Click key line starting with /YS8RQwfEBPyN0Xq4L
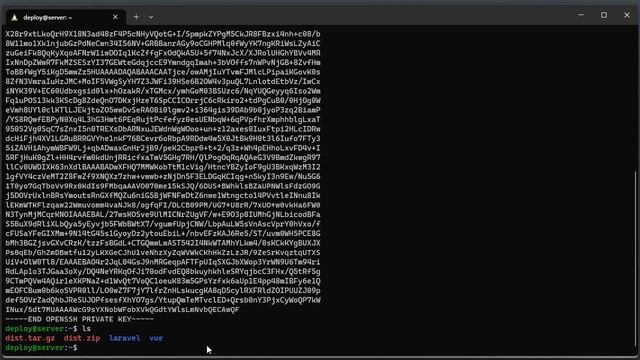Screen dimensions: 640x360 pos(163,120)
